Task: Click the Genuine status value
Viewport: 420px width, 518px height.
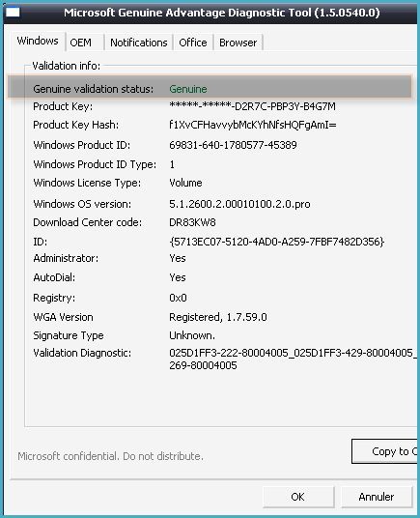Action: [x=188, y=89]
